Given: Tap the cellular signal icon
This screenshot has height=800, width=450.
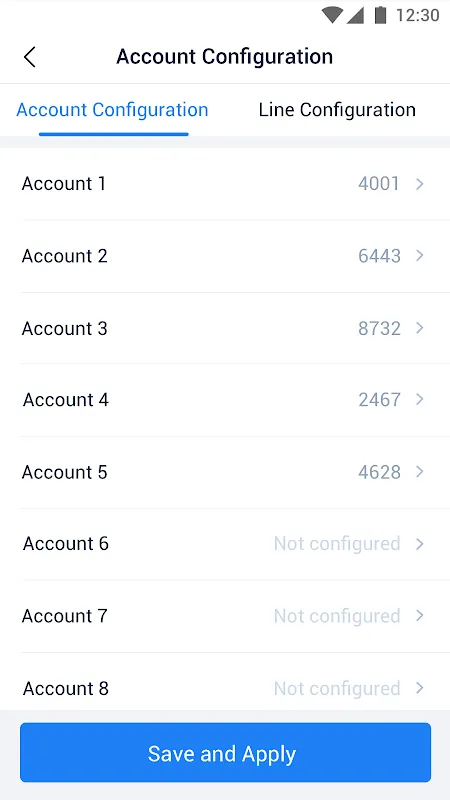Looking at the screenshot, I should 355,15.
